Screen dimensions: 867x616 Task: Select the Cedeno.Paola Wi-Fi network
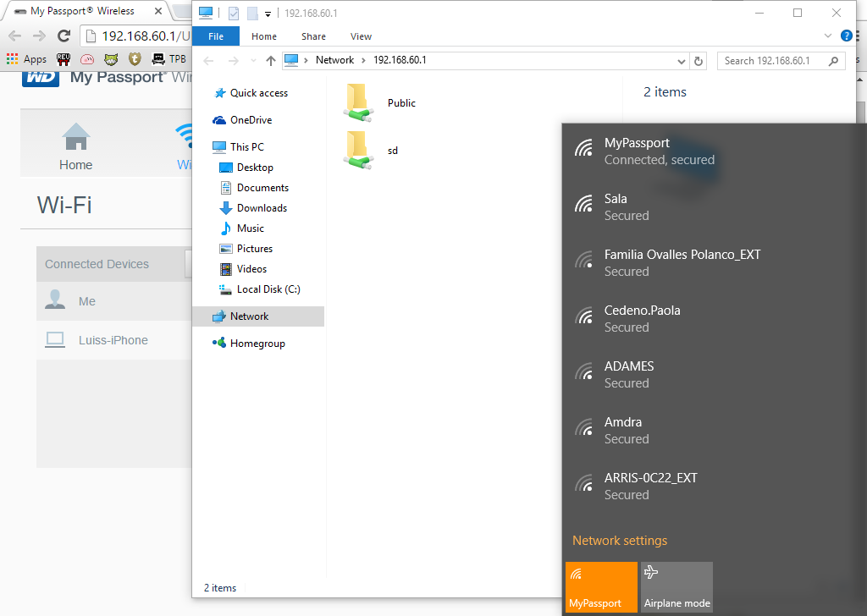[x=715, y=319]
